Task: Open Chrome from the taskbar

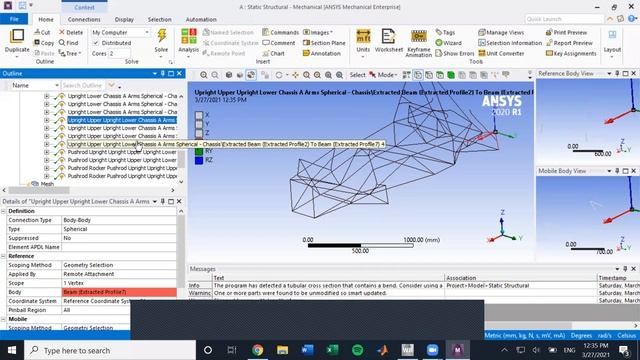Action: (x=258, y=350)
